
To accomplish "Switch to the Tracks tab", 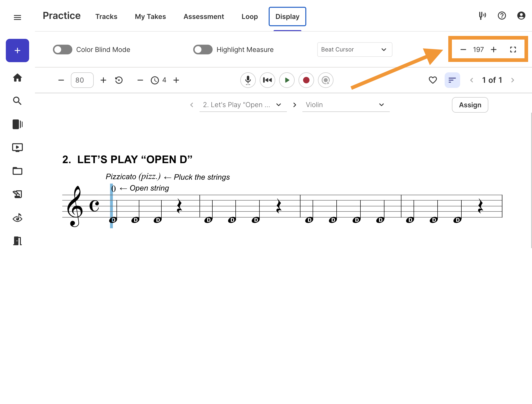I will click(106, 17).
